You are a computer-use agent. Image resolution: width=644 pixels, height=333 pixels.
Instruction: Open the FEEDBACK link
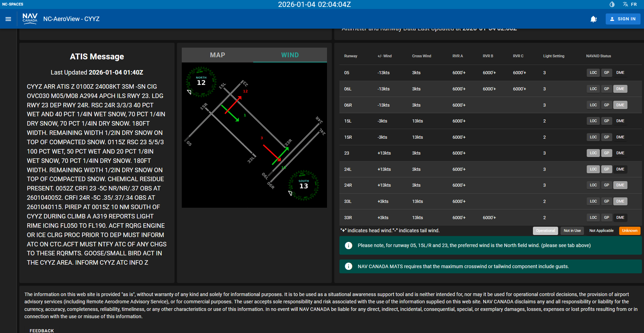[x=42, y=331]
